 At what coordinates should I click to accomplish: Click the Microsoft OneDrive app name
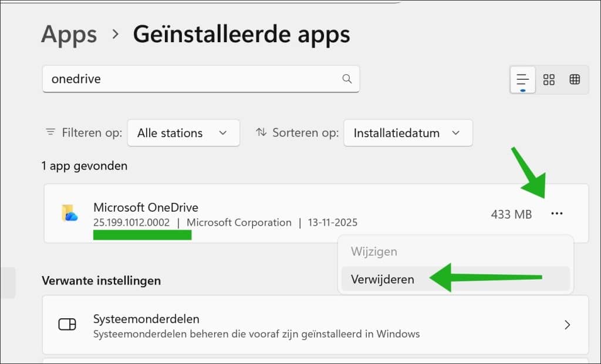point(146,207)
